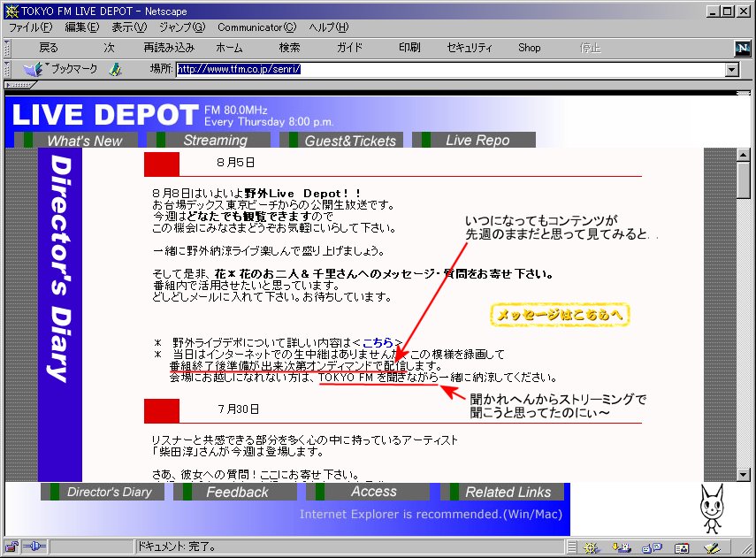This screenshot has height=558, width=756.
Task: Click the Internet Explorer is recommended text
Action: tap(431, 514)
